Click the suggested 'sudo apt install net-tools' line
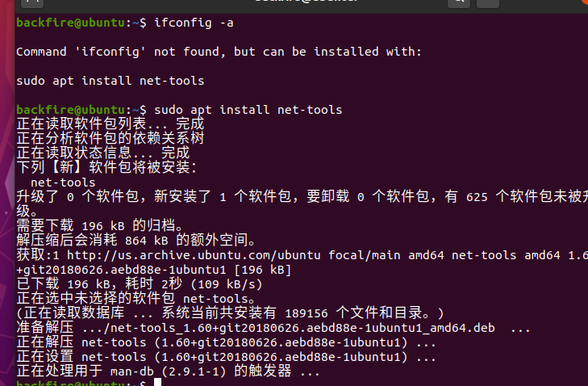This screenshot has width=588, height=386. tap(111, 81)
